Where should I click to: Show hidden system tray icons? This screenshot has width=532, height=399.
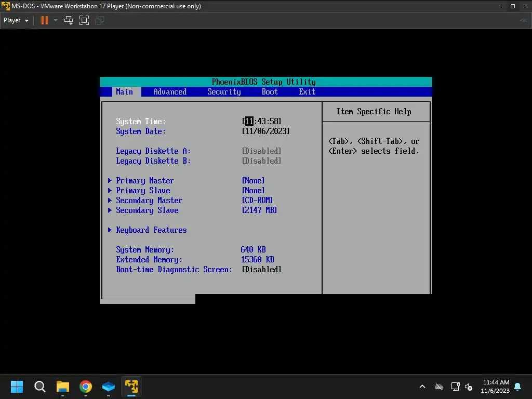(x=422, y=387)
